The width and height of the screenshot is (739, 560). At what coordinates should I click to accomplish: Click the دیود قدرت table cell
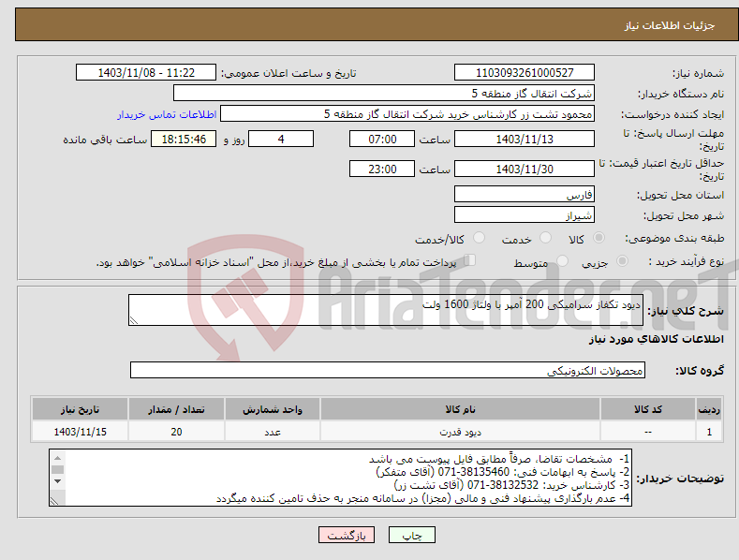[460, 432]
